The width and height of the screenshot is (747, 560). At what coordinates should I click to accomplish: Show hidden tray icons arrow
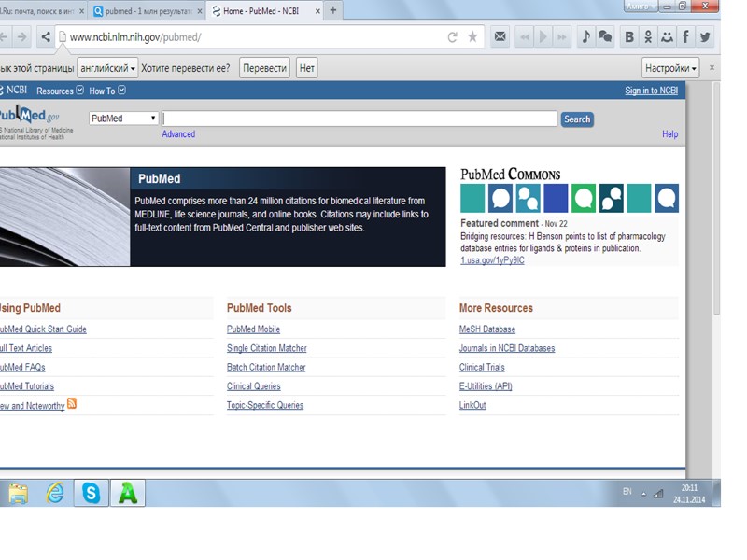coord(643,494)
